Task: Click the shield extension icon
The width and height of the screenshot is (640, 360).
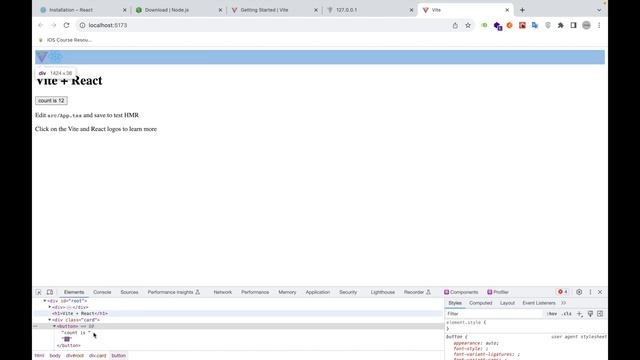Action: 548,25
